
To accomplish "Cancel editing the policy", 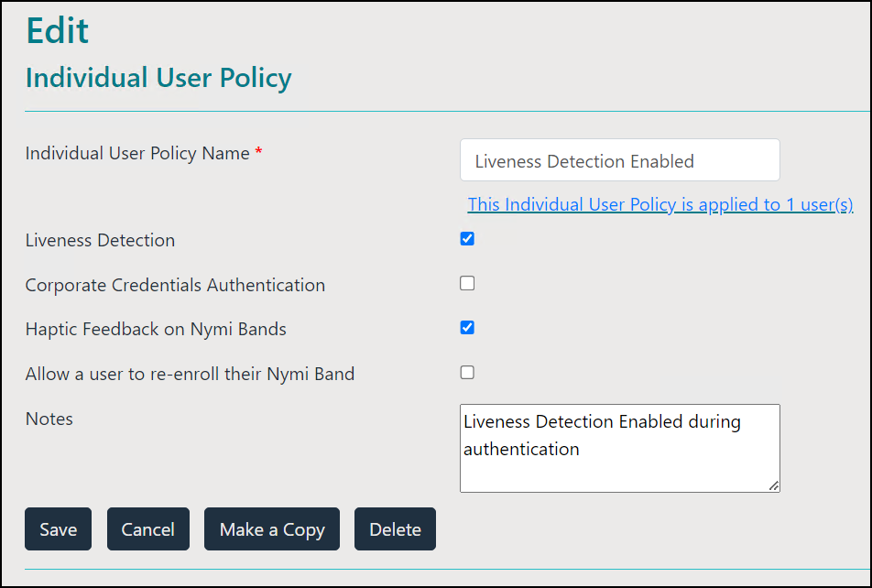I will pos(148,529).
